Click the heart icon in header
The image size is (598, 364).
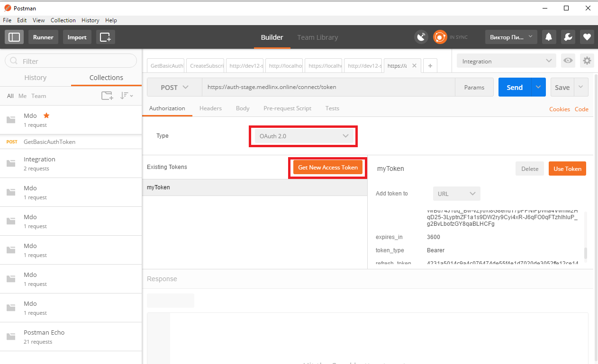(587, 37)
